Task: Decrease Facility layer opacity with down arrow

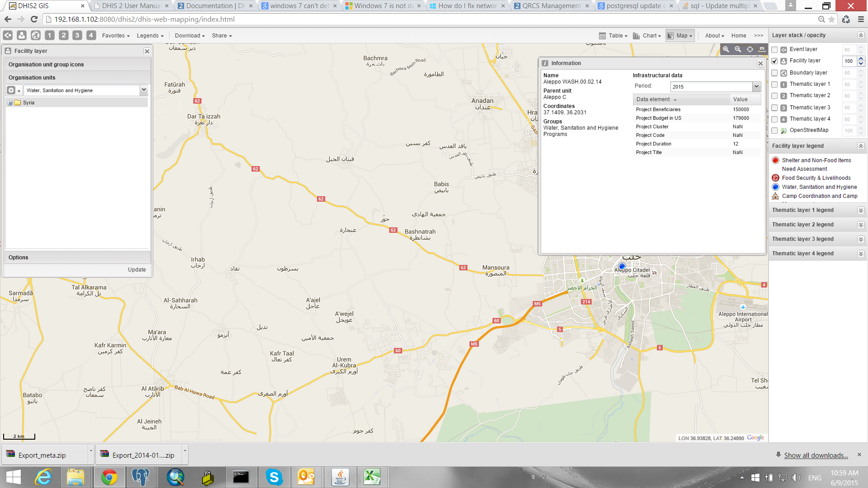Action: (861, 64)
